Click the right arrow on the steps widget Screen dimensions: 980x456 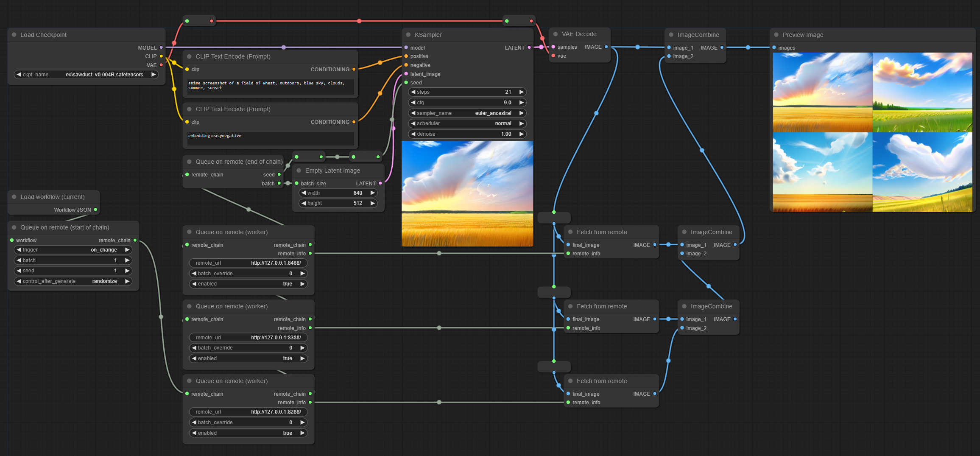521,92
